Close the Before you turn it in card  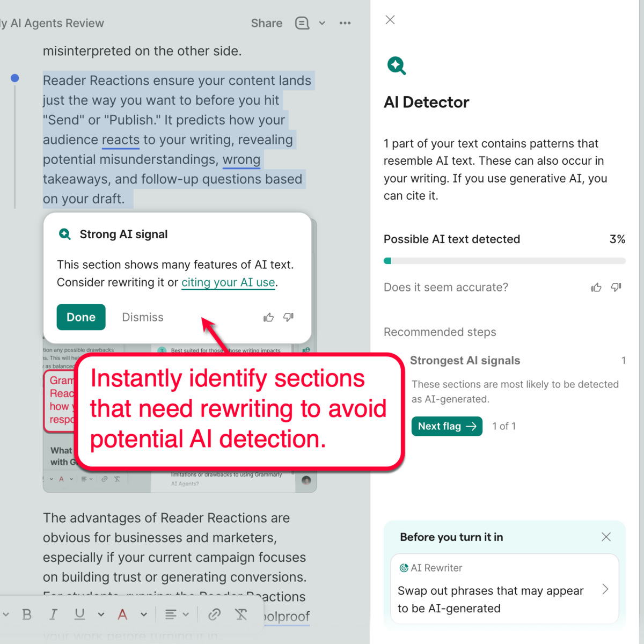[x=606, y=537]
